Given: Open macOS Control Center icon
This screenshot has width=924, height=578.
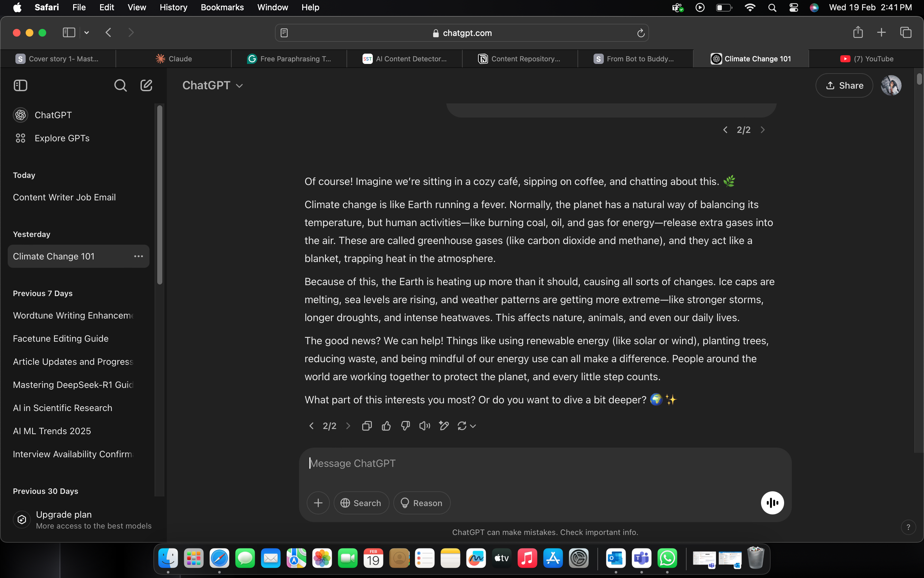Looking at the screenshot, I should pyautogui.click(x=793, y=7).
